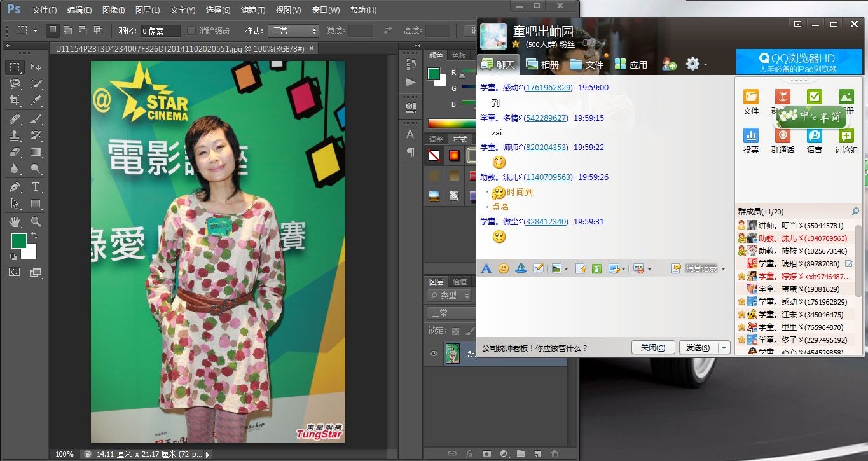This screenshot has height=461, width=868.
Task: Click the green foreground color swatch
Action: click(18, 241)
